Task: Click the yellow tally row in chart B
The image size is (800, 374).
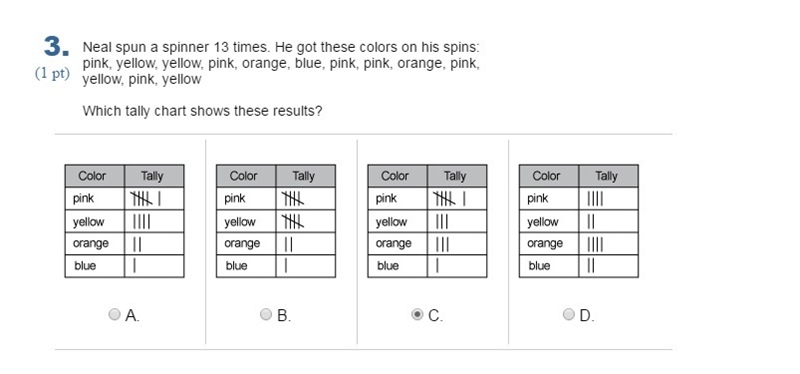Action: 276,221
